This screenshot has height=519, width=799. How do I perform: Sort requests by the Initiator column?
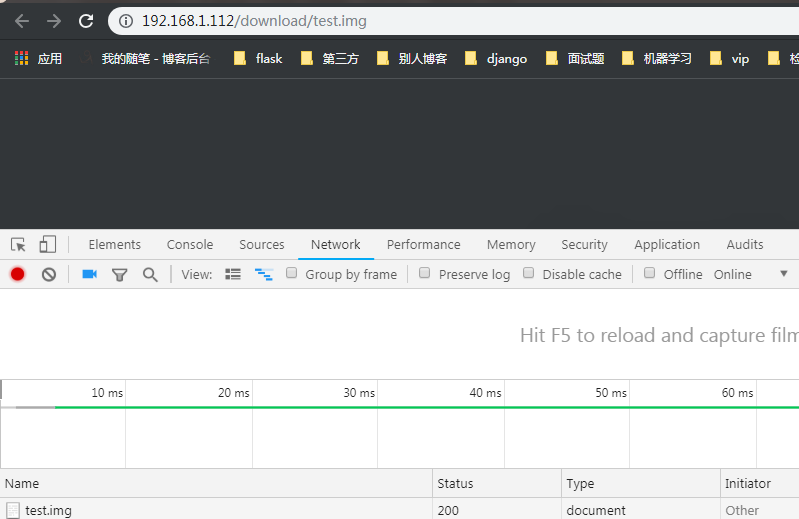tap(760, 483)
